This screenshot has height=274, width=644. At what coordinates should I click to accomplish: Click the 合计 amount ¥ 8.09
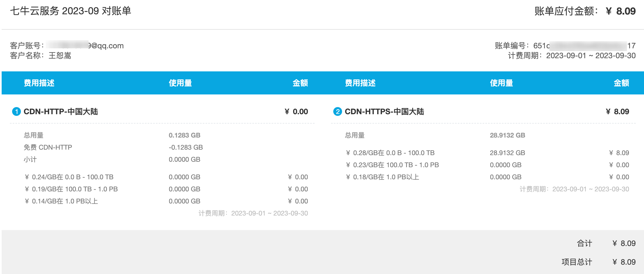[x=624, y=243]
